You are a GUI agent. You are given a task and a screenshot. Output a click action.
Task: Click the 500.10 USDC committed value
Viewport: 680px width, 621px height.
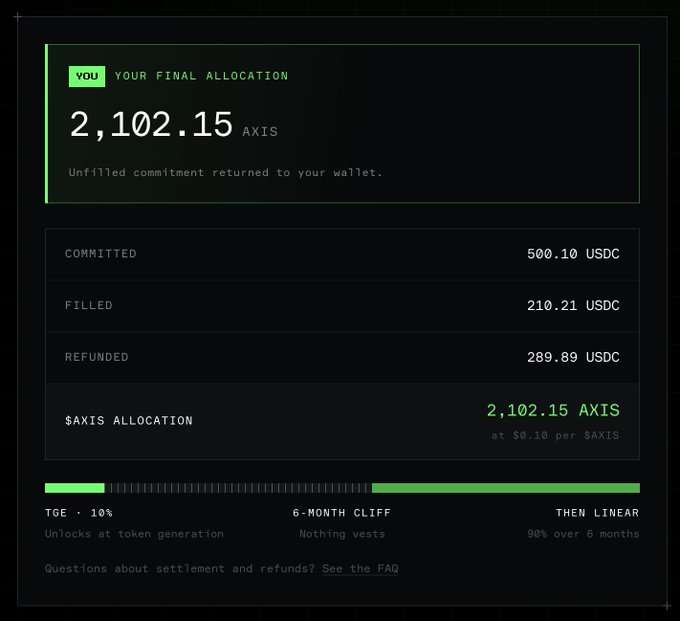point(573,254)
